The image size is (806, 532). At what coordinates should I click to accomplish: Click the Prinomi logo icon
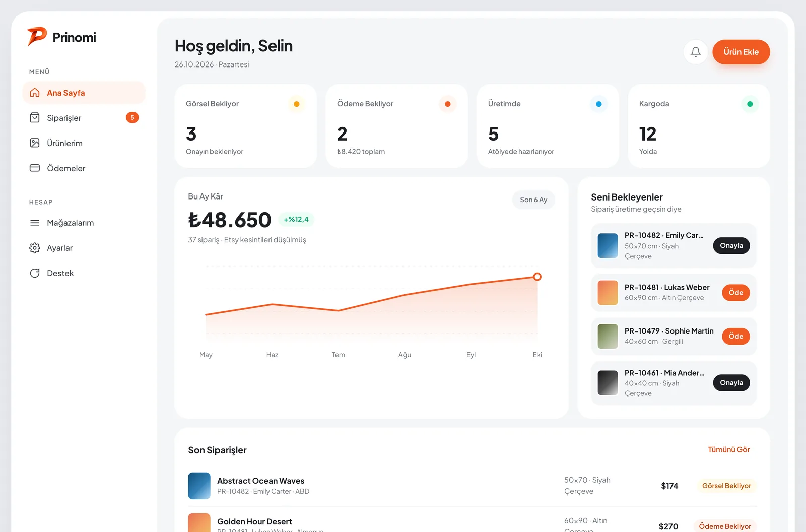(37, 37)
